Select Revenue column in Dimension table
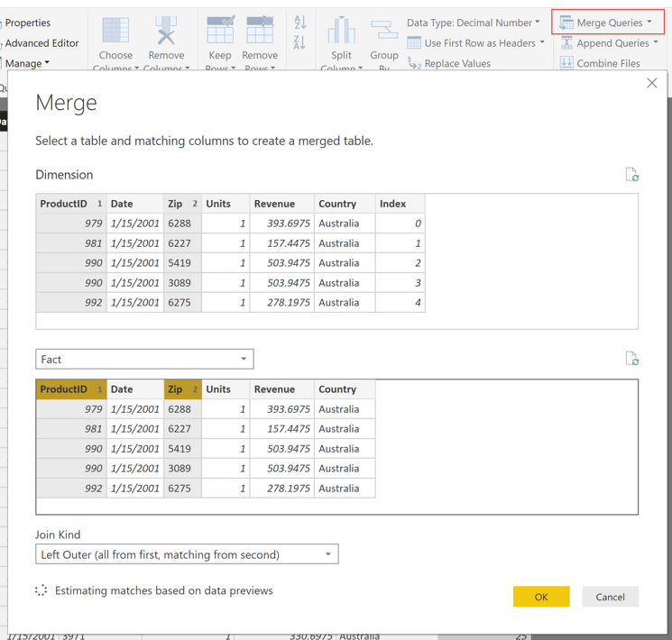Screen dimensions: 672x640 282,204
